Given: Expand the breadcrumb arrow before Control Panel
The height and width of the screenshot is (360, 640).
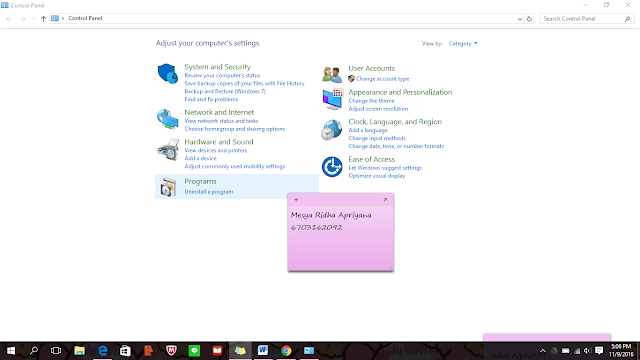Looking at the screenshot, I should tap(63, 19).
